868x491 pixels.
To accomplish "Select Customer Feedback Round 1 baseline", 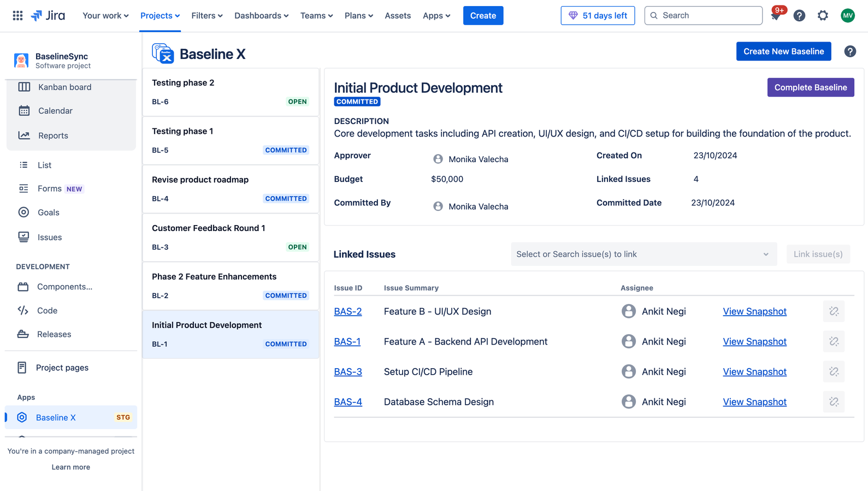I will click(x=231, y=238).
